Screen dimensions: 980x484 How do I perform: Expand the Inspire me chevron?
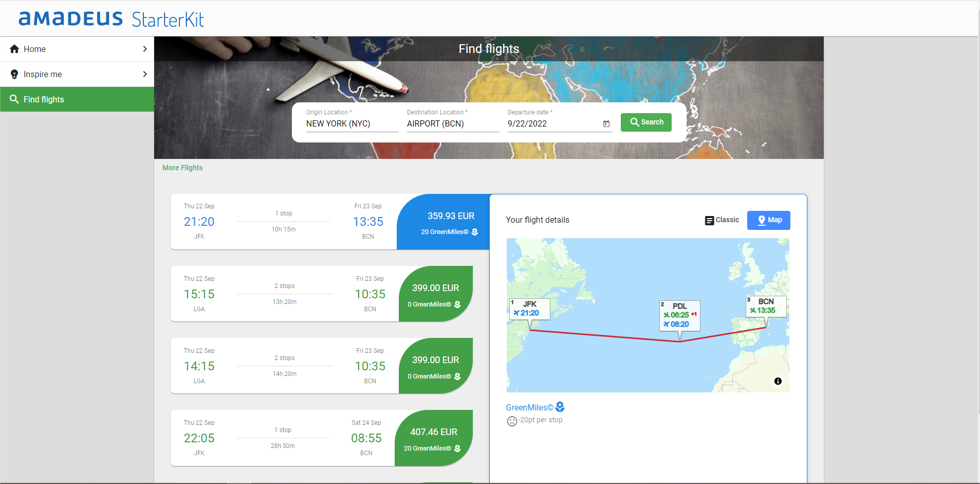tap(145, 74)
